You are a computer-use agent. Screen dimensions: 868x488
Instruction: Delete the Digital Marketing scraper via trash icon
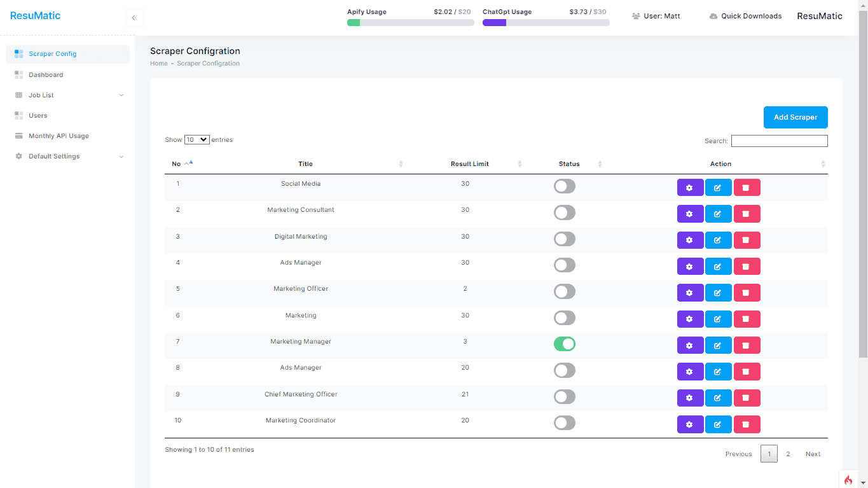(x=747, y=240)
